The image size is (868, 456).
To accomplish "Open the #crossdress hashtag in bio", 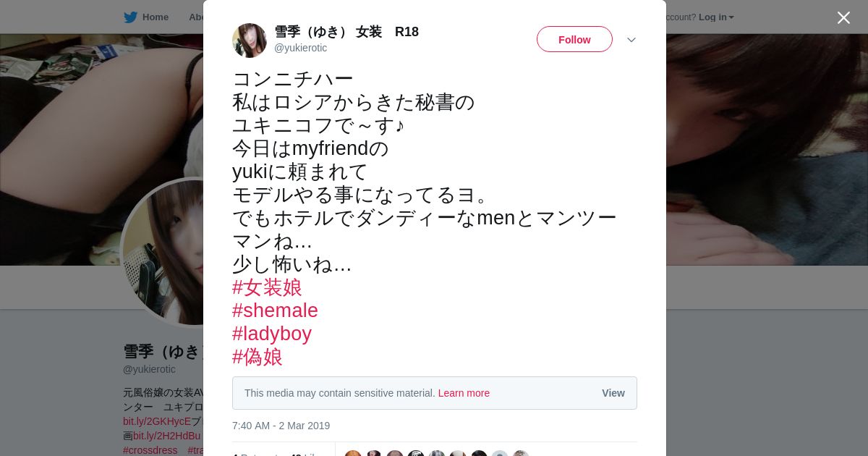I will (150, 450).
